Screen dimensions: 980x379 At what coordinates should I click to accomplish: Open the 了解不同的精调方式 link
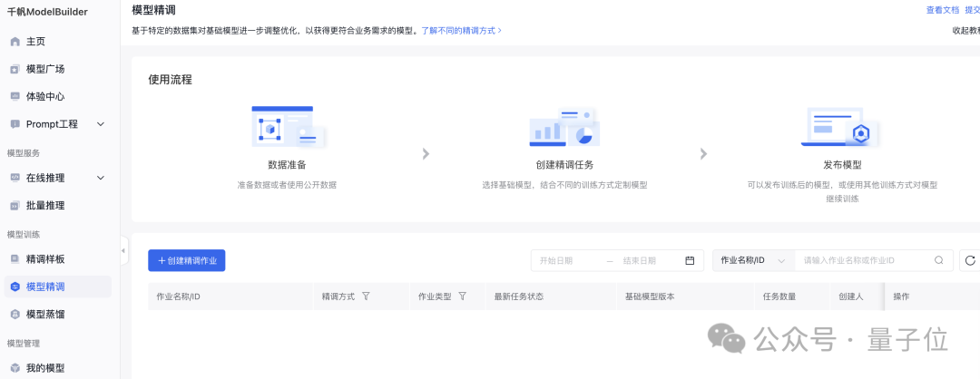(x=460, y=30)
